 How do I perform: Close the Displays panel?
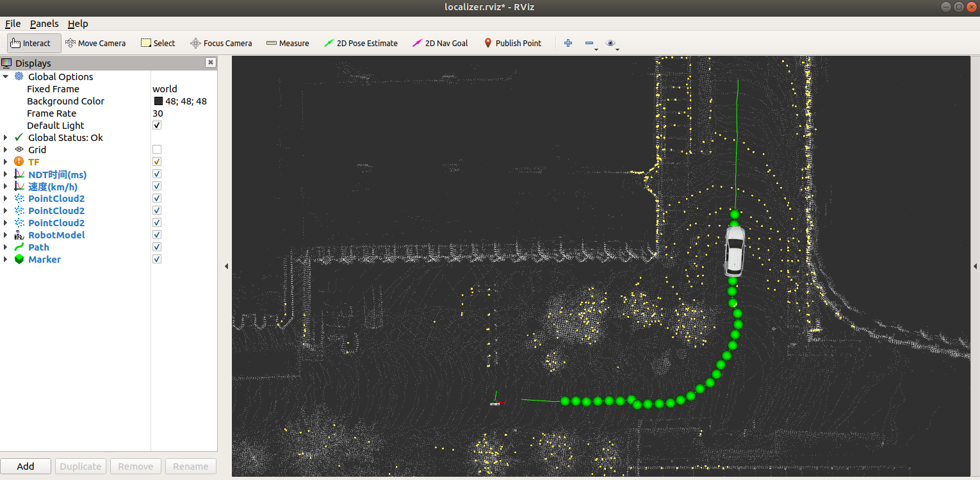[210, 63]
